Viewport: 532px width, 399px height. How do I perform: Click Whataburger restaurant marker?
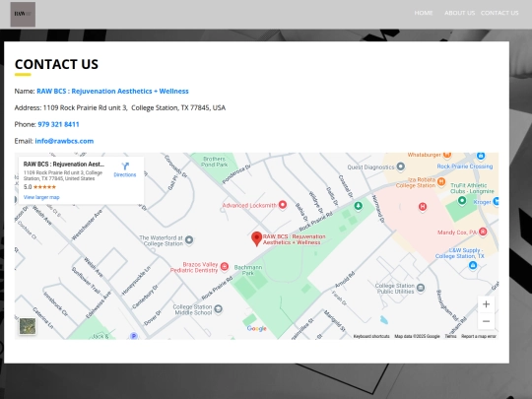(x=447, y=155)
